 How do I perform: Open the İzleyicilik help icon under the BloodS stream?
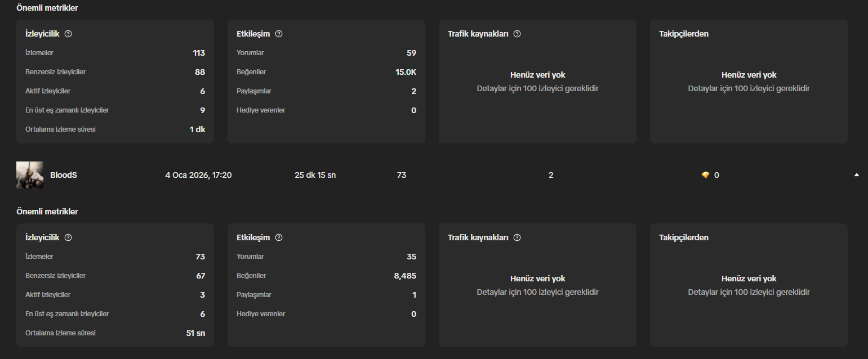pyautogui.click(x=68, y=237)
